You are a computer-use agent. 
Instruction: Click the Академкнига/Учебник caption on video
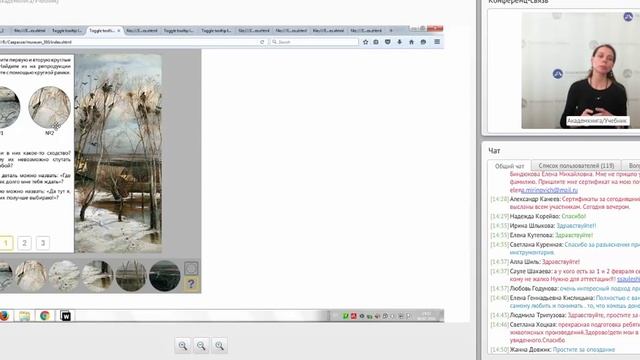[x=597, y=121]
